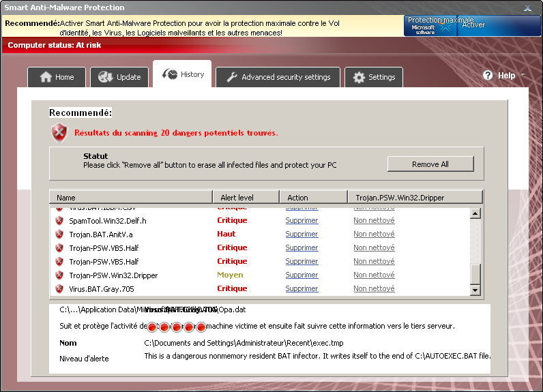Click the Haut alert level cell
This screenshot has width=543, height=392.
coord(226,234)
